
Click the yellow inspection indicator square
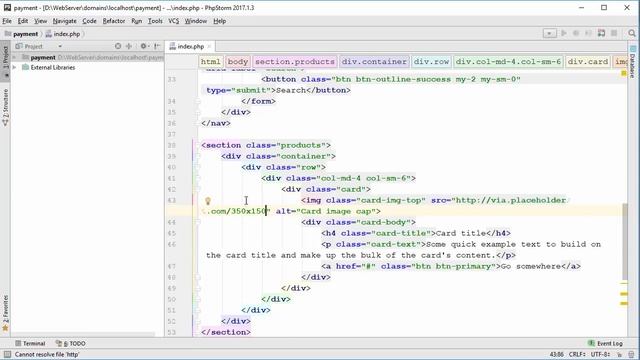tap(624, 73)
